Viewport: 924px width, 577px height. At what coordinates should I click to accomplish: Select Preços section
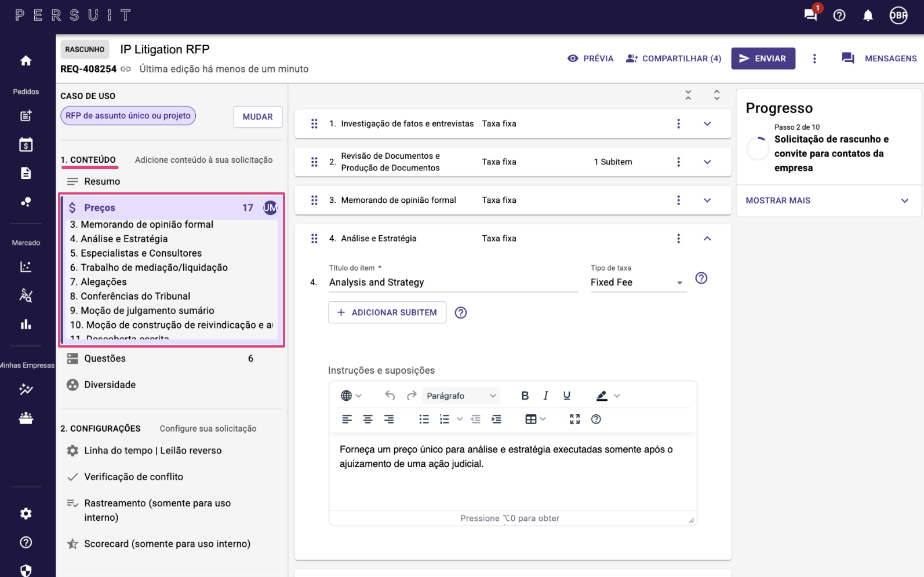tap(171, 207)
